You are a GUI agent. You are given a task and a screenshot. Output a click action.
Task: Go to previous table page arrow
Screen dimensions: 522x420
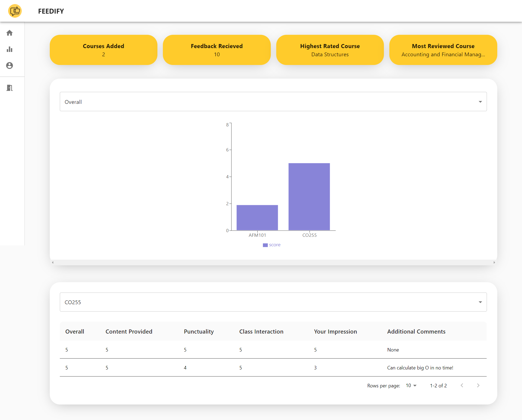pyautogui.click(x=462, y=385)
